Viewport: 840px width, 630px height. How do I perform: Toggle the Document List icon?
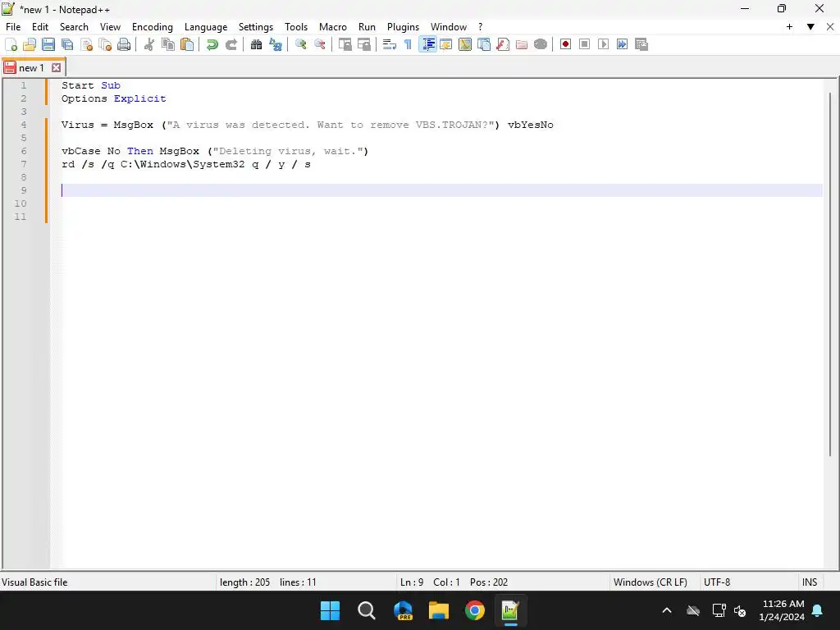click(x=484, y=44)
